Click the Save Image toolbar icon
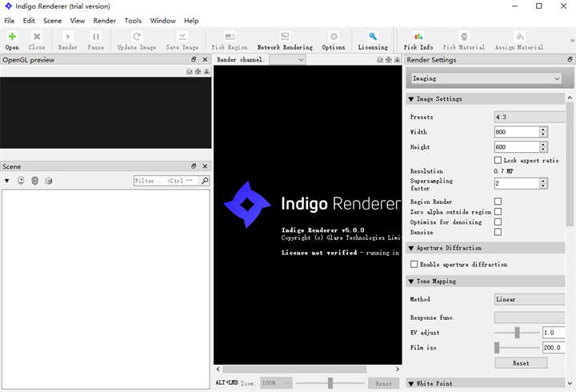 point(182,36)
